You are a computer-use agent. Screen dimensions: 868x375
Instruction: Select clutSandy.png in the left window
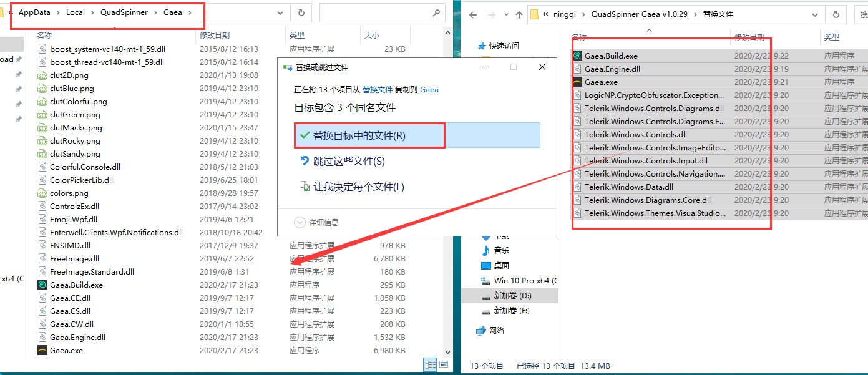click(x=75, y=153)
